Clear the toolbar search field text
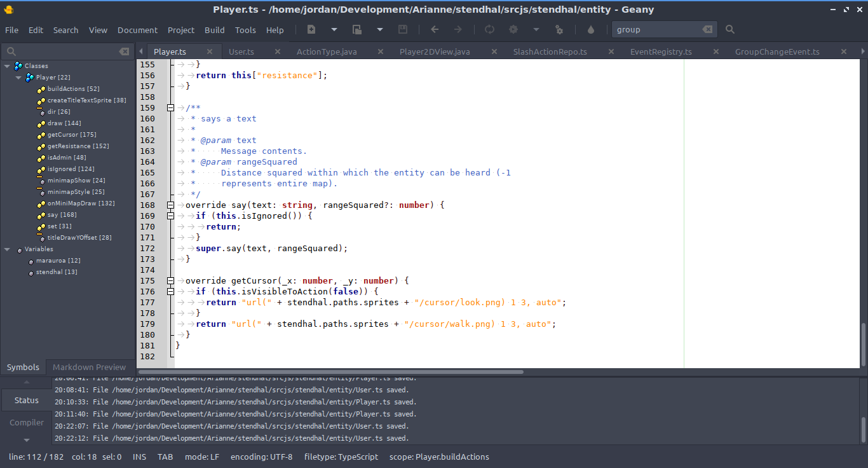 (707, 29)
